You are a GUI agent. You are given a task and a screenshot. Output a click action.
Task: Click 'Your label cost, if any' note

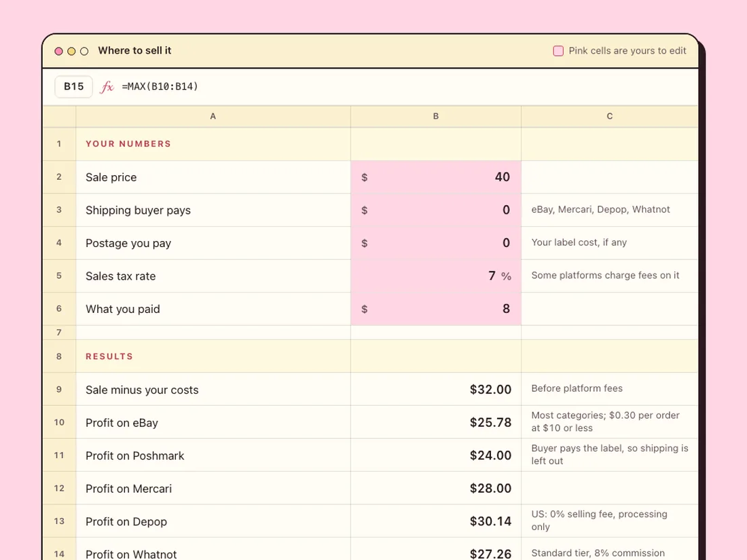click(579, 242)
